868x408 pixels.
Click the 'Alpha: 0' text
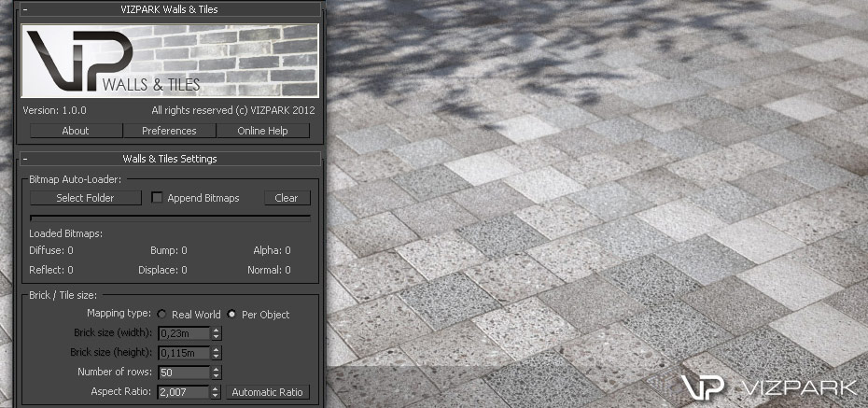click(x=272, y=250)
